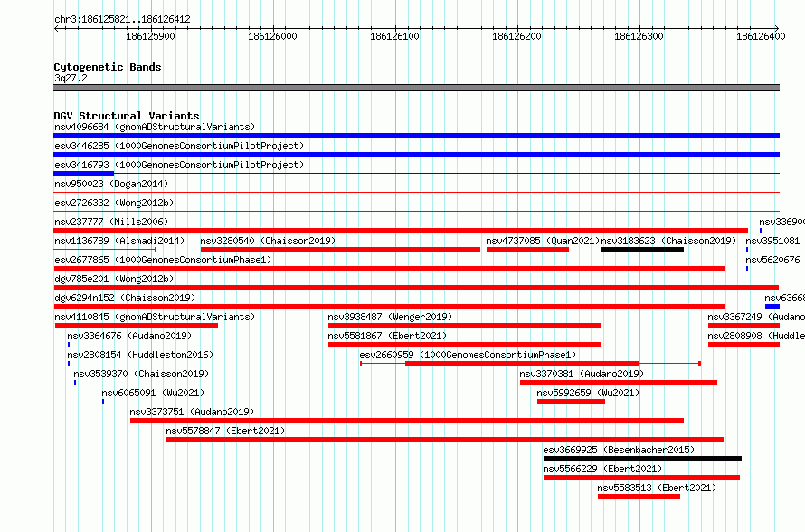Click the 186126300 ruler position label

point(639,36)
